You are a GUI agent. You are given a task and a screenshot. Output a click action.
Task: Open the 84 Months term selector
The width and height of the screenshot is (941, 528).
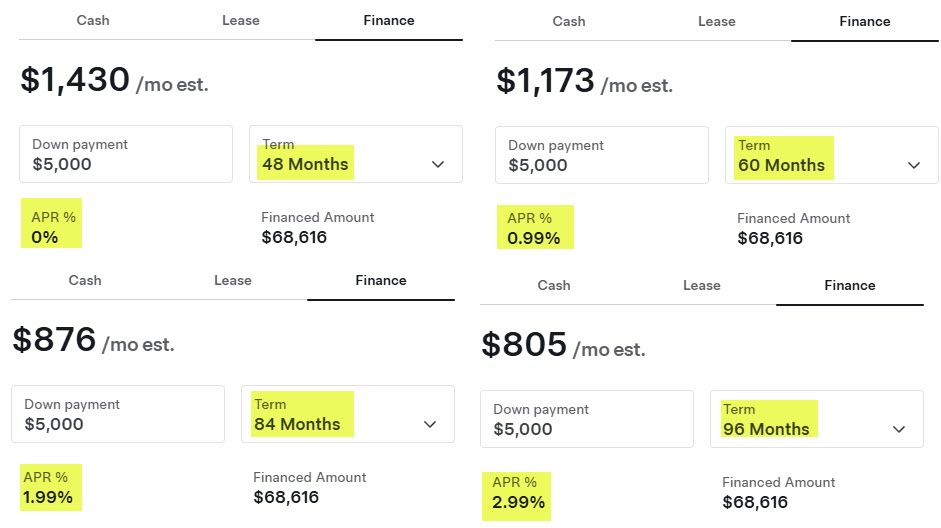point(347,414)
